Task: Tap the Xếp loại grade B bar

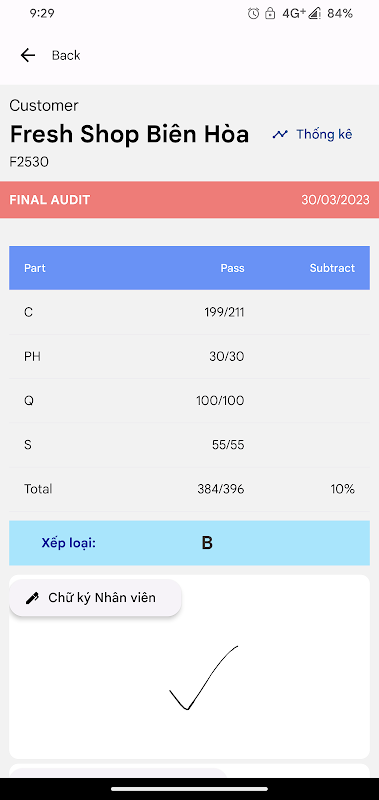Action: tap(189, 543)
